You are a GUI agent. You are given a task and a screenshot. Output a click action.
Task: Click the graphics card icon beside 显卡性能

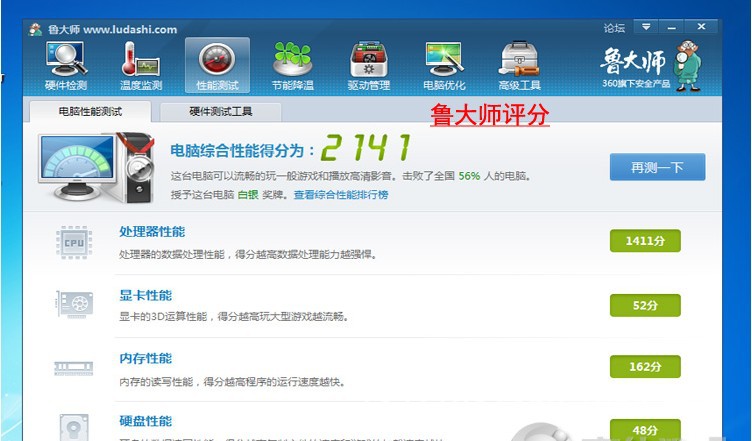[x=74, y=304]
